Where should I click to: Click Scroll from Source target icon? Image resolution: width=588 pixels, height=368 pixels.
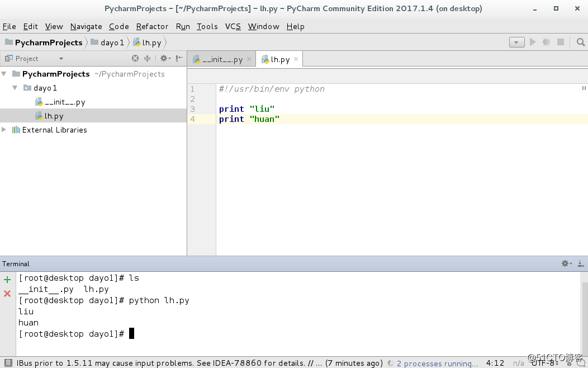pos(135,58)
